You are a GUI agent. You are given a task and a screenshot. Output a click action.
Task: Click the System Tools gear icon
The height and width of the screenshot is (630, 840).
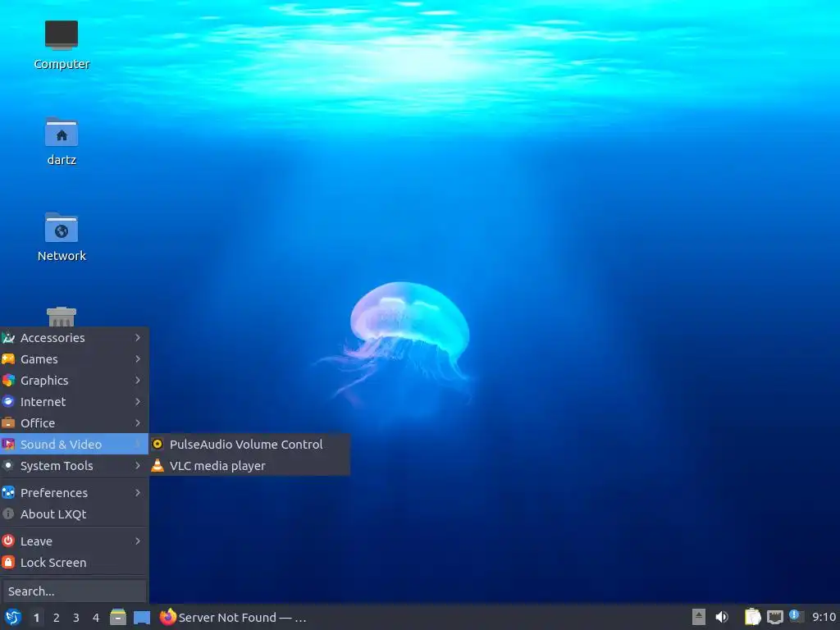click(8, 466)
